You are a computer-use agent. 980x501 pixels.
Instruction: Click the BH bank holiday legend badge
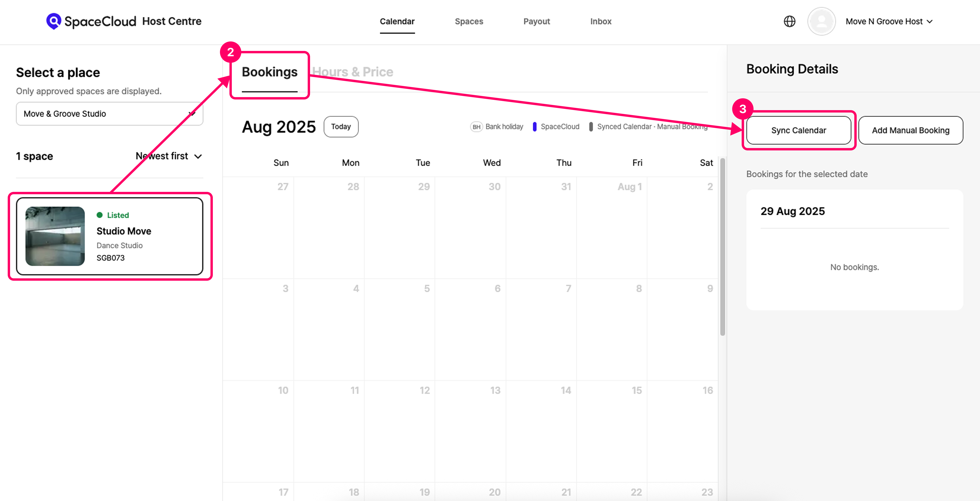476,127
